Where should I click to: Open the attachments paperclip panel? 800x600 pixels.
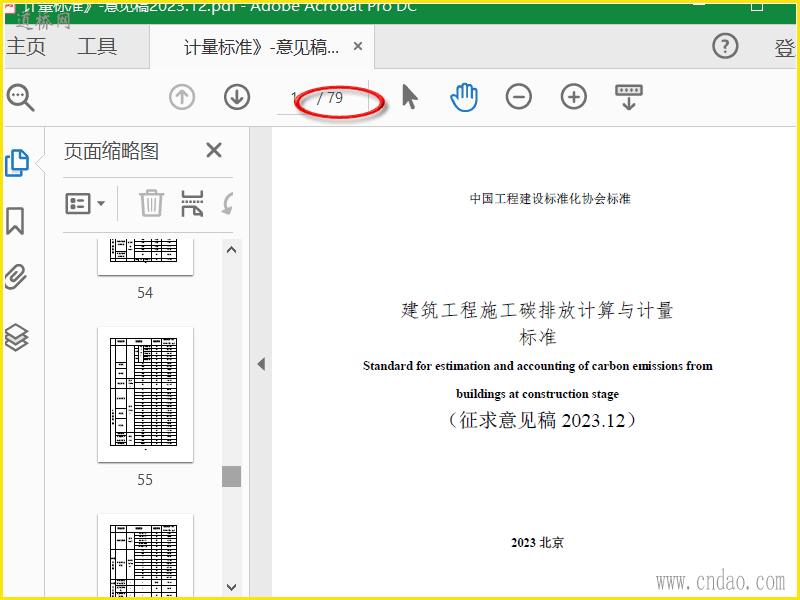pos(16,277)
